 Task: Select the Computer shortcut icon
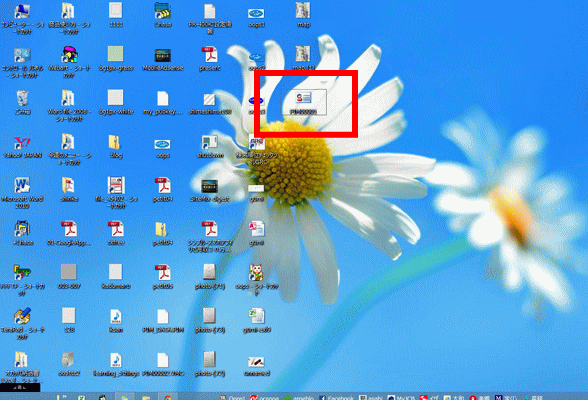22,18
